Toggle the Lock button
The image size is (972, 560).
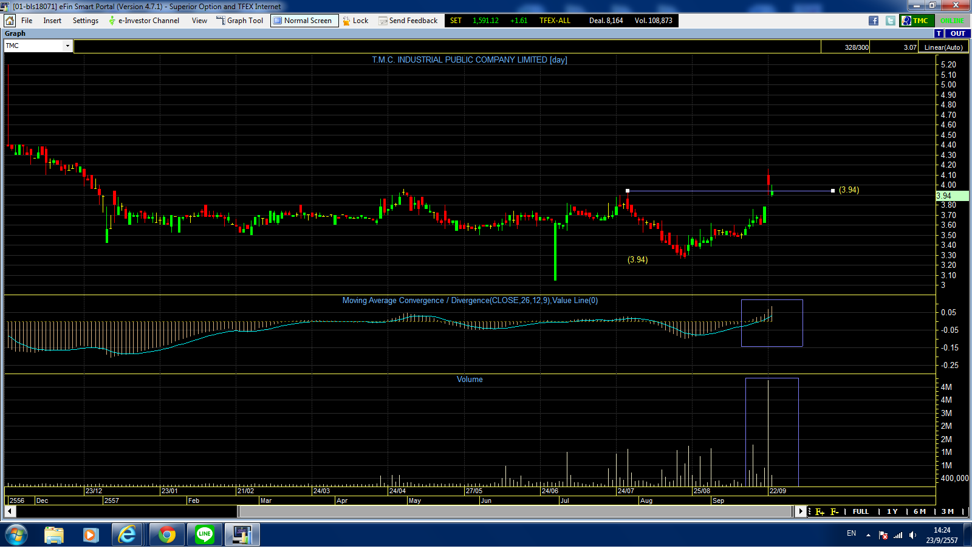[x=355, y=21]
